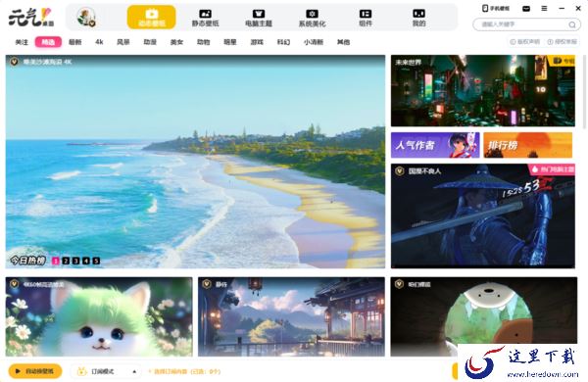The image size is (588, 382).
Task: Open the 侵权举报 infringement report link
Action: tap(563, 41)
